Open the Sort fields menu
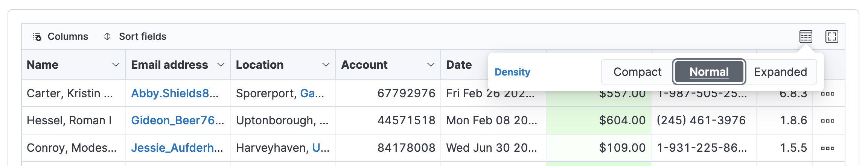Image resolution: width=868 pixels, height=166 pixels. coord(135,36)
